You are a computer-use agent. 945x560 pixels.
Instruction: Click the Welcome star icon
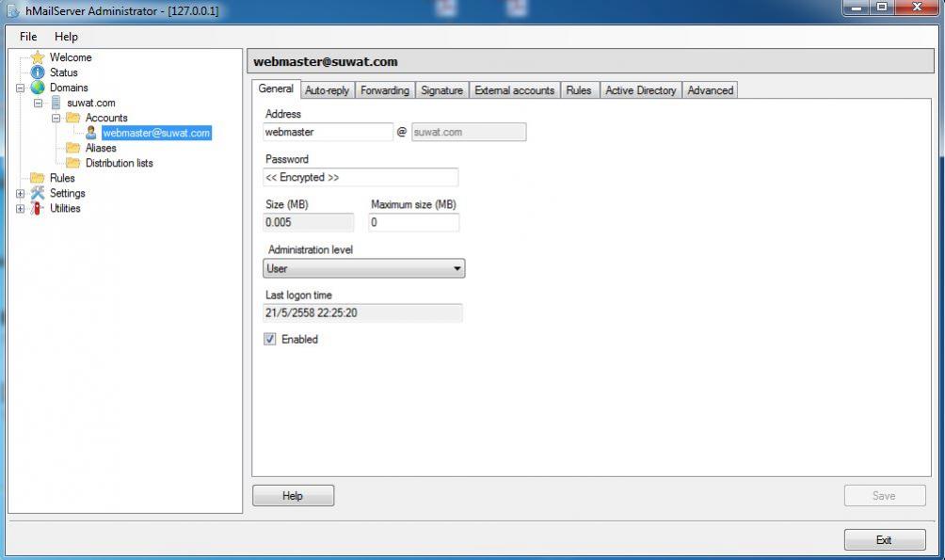[x=38, y=57]
